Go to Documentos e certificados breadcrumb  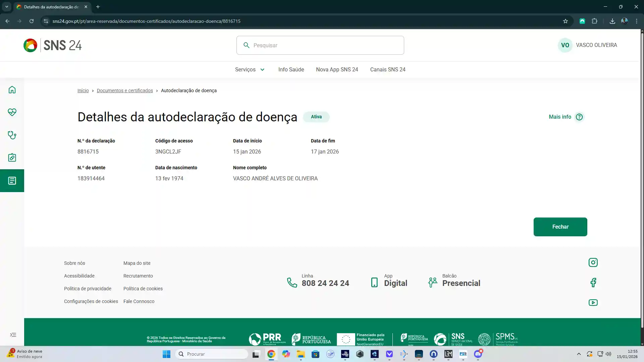[x=125, y=90]
